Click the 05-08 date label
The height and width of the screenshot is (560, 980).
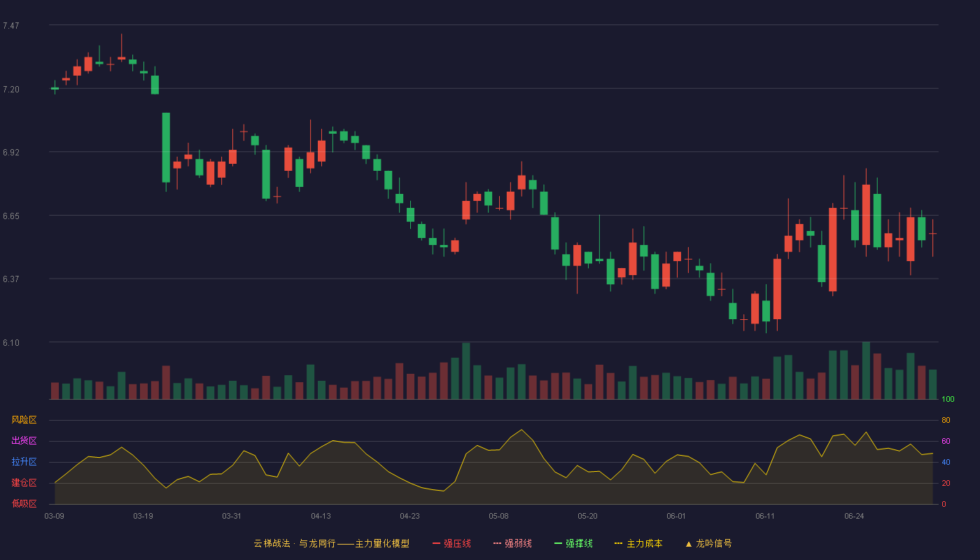tap(499, 516)
